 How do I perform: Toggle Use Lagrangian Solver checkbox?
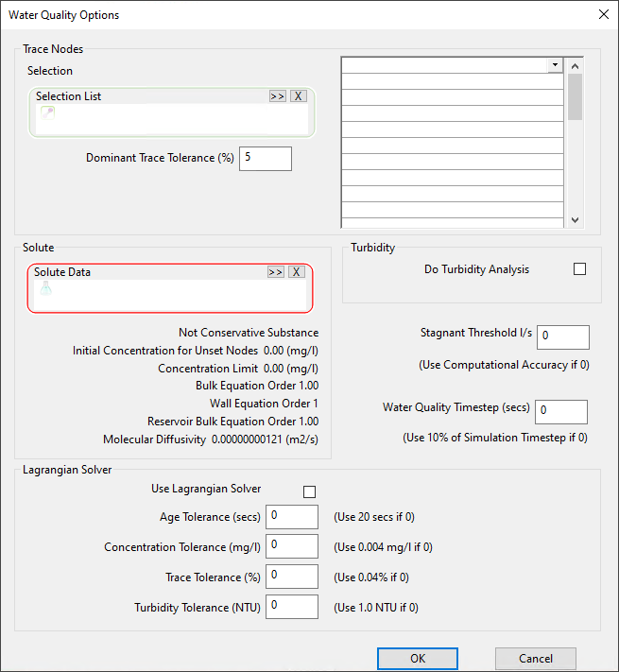coord(309,491)
